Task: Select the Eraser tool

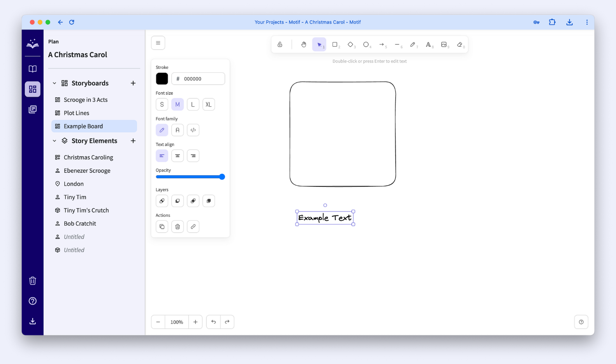Action: (x=459, y=45)
